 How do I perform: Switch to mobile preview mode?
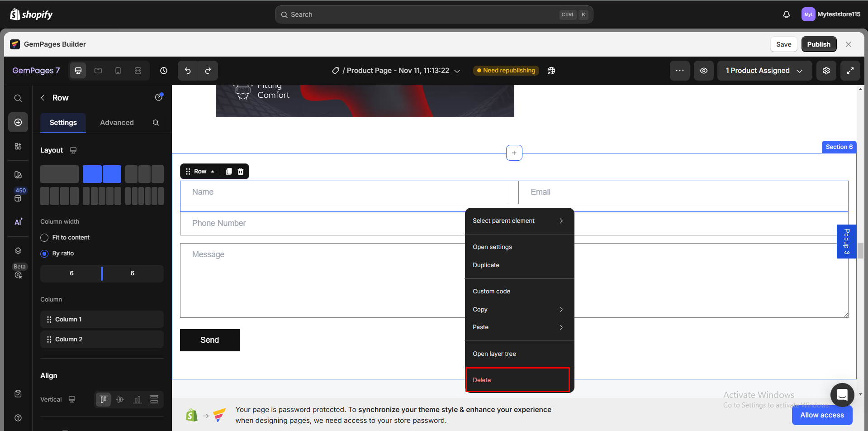pos(118,71)
